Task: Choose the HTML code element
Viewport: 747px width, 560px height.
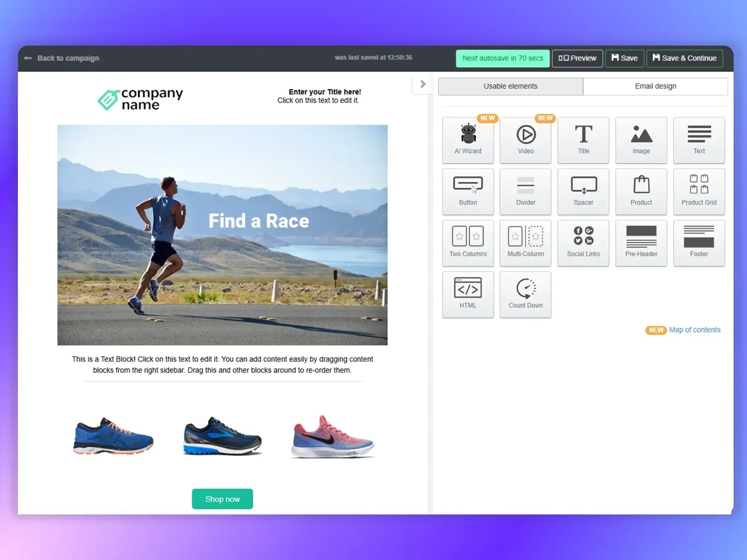Action: tap(468, 294)
